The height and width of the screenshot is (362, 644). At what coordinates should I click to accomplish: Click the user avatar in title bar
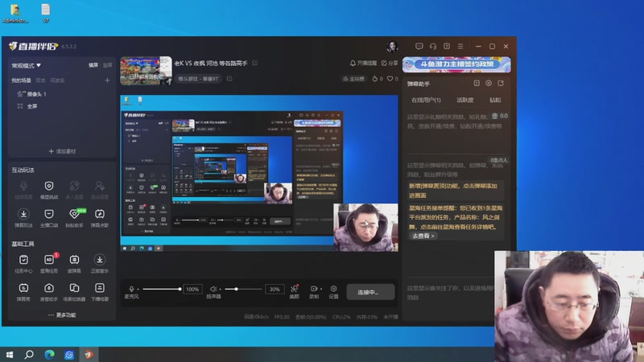point(392,47)
